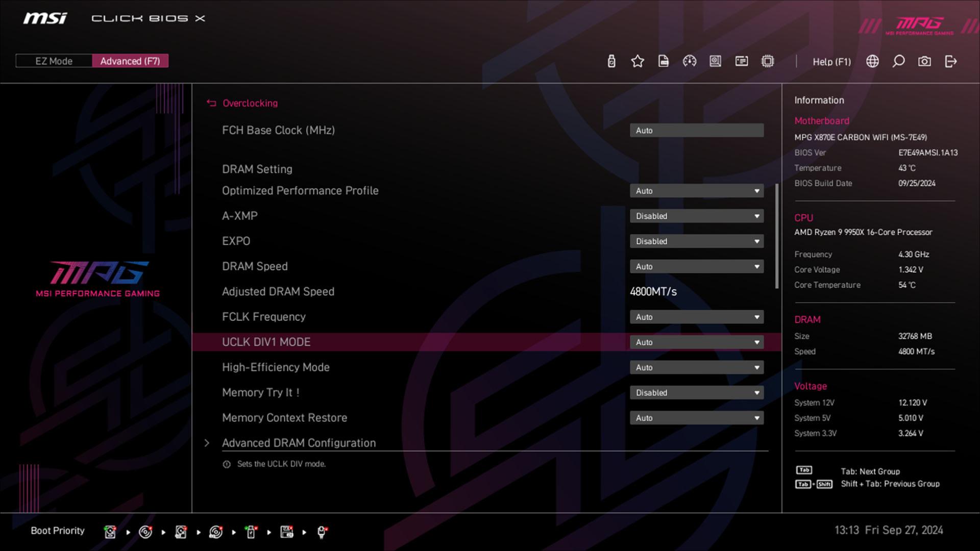
Task: Click System 12V value 12.120 V
Action: click(x=913, y=403)
